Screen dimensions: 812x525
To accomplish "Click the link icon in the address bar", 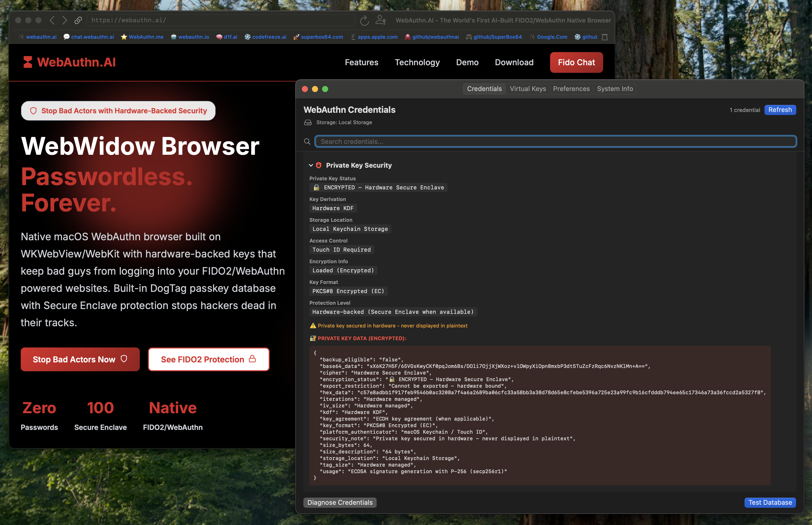I will (79, 20).
